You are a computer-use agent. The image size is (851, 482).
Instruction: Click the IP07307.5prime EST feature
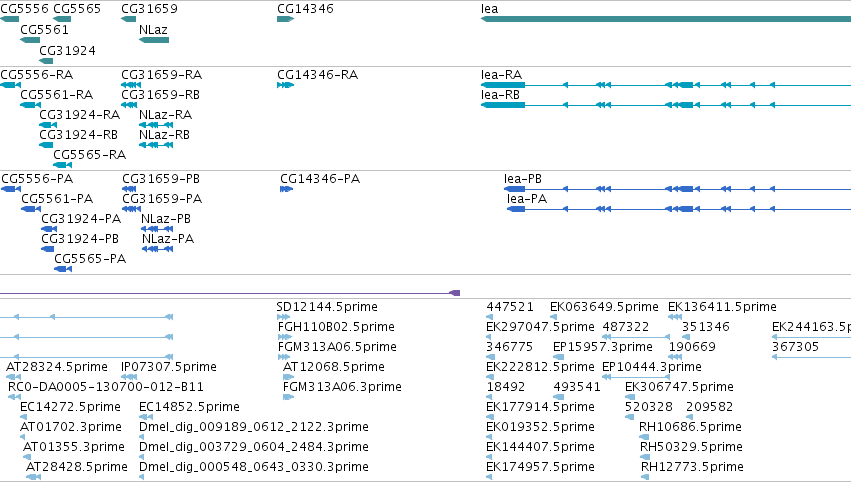pyautogui.click(x=129, y=377)
